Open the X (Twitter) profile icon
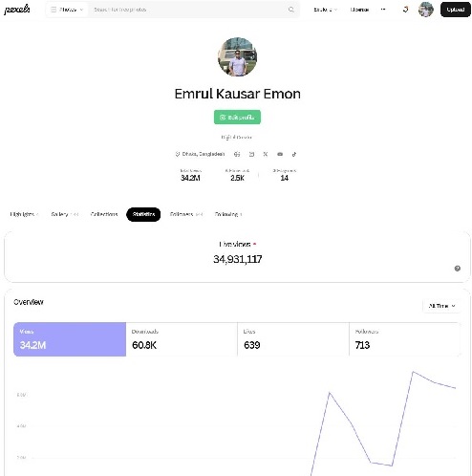Screen dimensions: 472x476 click(266, 154)
